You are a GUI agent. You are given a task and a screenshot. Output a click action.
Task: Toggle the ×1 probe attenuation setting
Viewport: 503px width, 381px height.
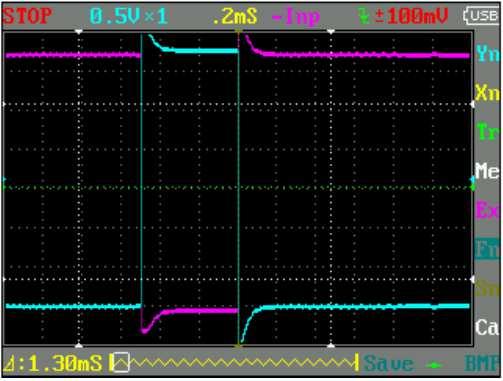click(157, 16)
